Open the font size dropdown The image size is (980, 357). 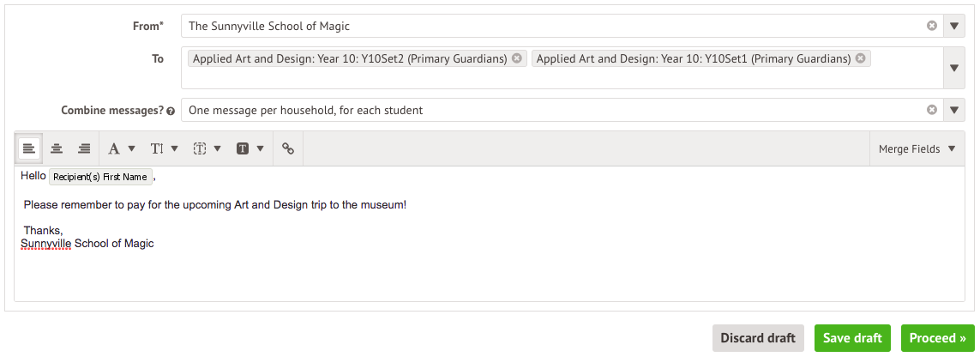click(x=164, y=148)
